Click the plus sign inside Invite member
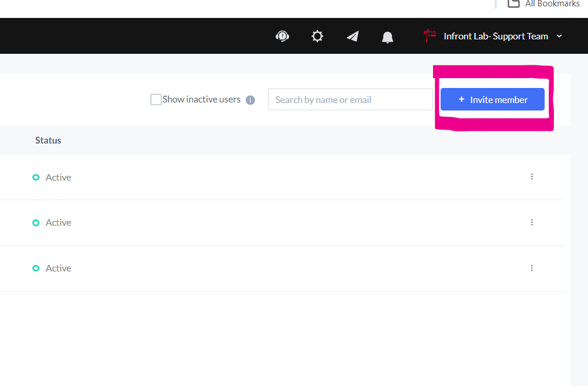Image resolution: width=588 pixels, height=386 pixels. point(461,99)
